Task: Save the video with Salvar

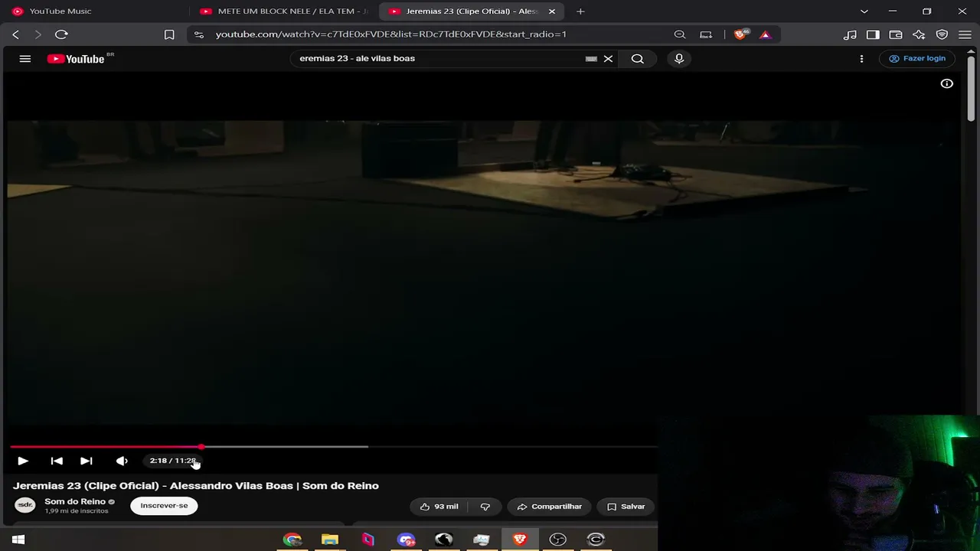Action: click(x=626, y=507)
